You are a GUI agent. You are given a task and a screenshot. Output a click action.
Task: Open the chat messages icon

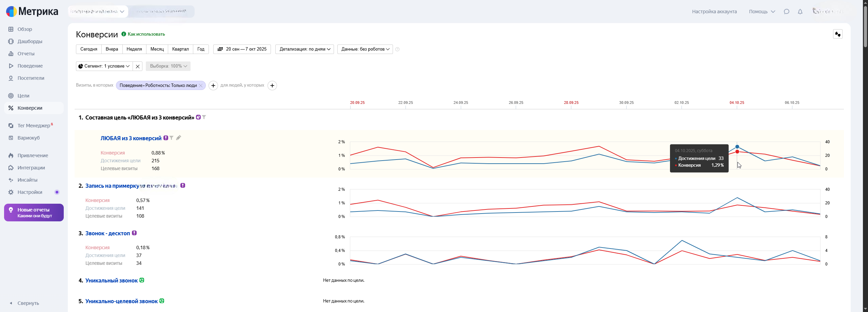[x=786, y=12]
